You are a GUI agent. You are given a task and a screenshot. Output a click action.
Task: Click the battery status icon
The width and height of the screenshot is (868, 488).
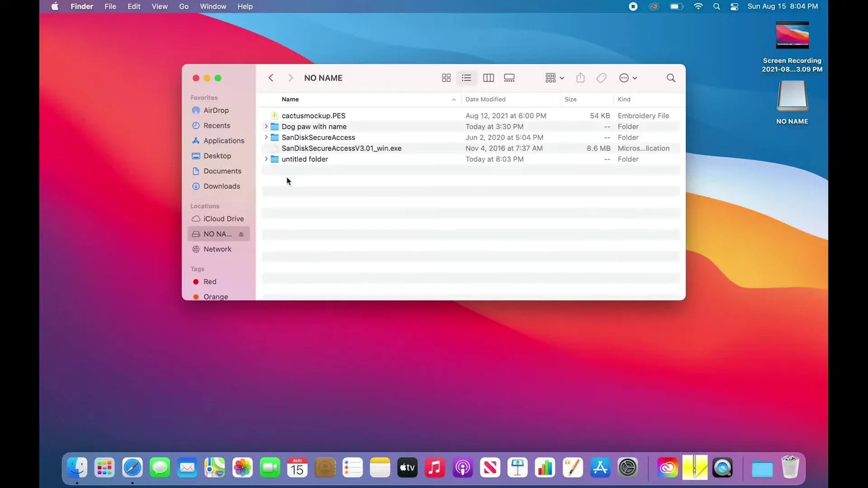click(675, 7)
